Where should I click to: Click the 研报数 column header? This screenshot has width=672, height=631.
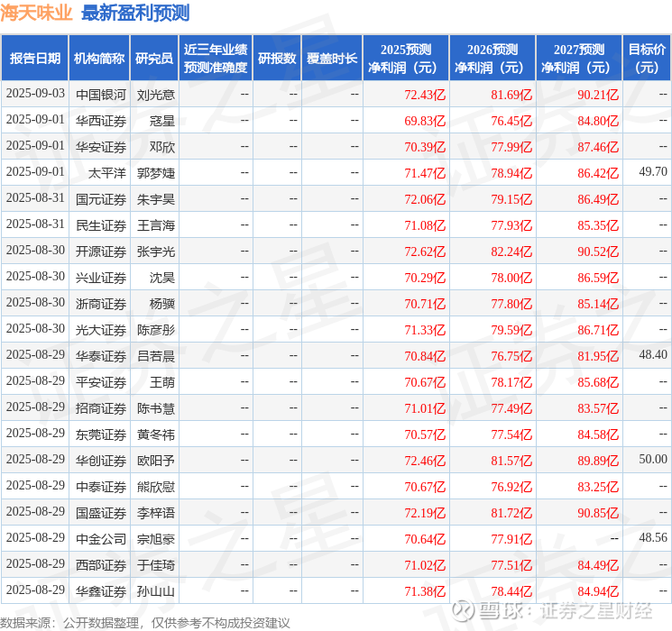tap(277, 59)
